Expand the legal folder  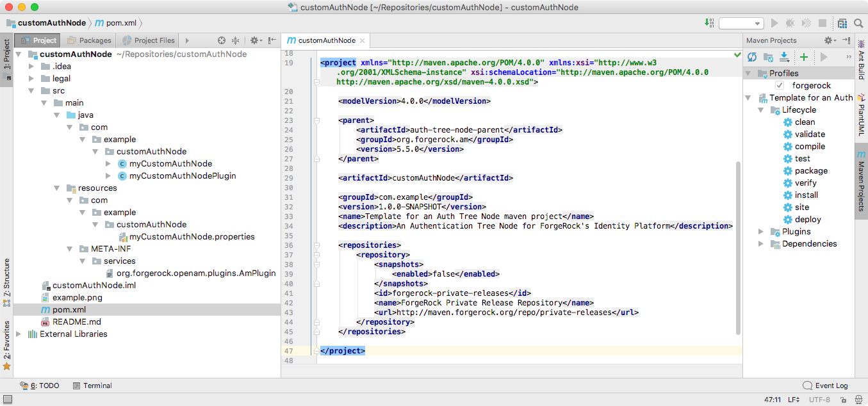click(31, 78)
